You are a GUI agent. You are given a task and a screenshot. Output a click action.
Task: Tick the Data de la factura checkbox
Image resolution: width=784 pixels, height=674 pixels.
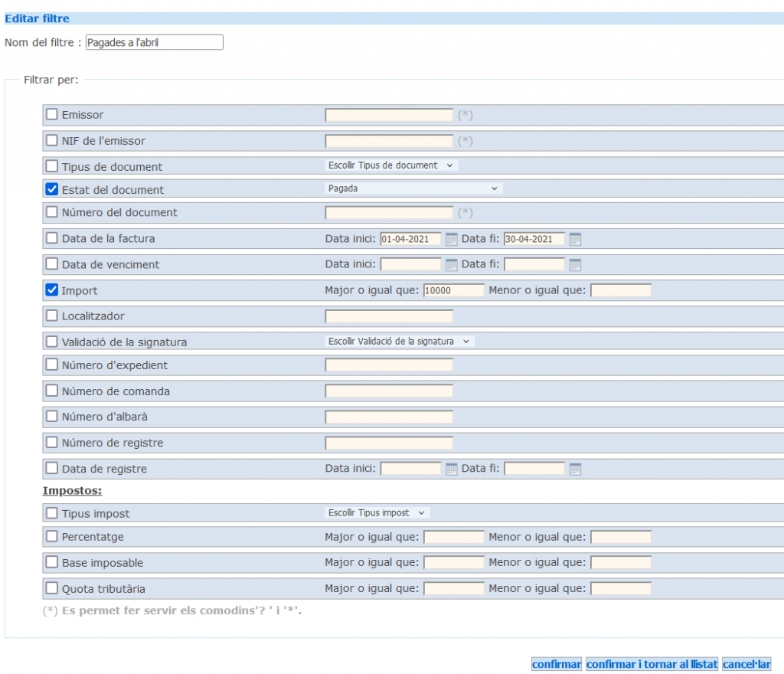52,238
